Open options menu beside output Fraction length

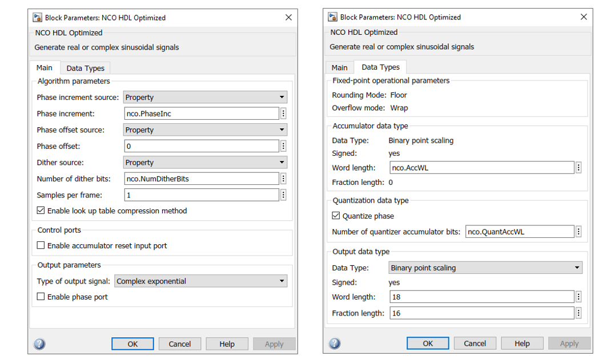578,313
